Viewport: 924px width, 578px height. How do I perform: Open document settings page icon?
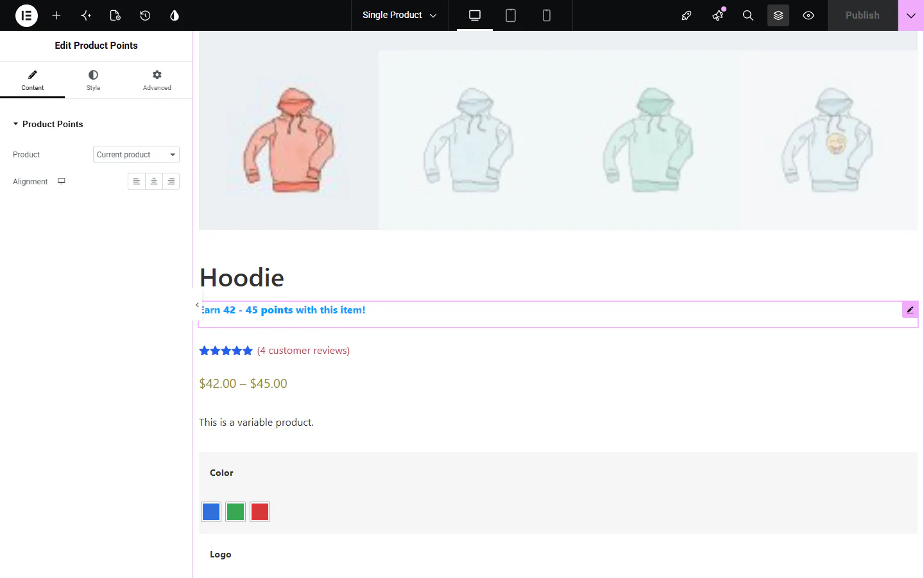tap(116, 15)
